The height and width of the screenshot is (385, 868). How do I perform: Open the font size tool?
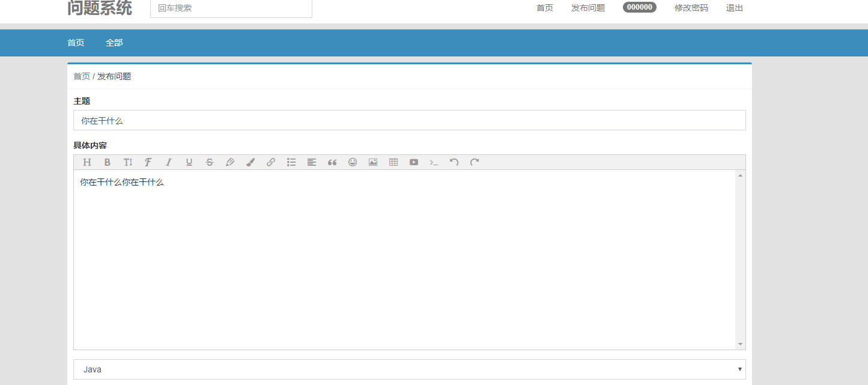click(128, 162)
